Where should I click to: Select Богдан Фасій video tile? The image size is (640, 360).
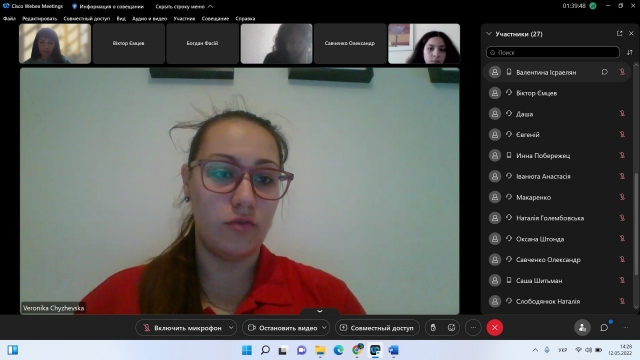tap(202, 43)
